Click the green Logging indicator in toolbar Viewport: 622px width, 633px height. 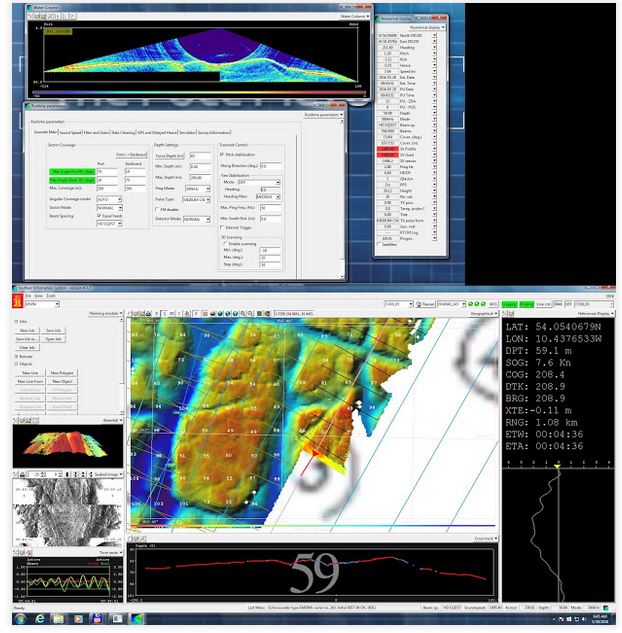click(x=509, y=302)
